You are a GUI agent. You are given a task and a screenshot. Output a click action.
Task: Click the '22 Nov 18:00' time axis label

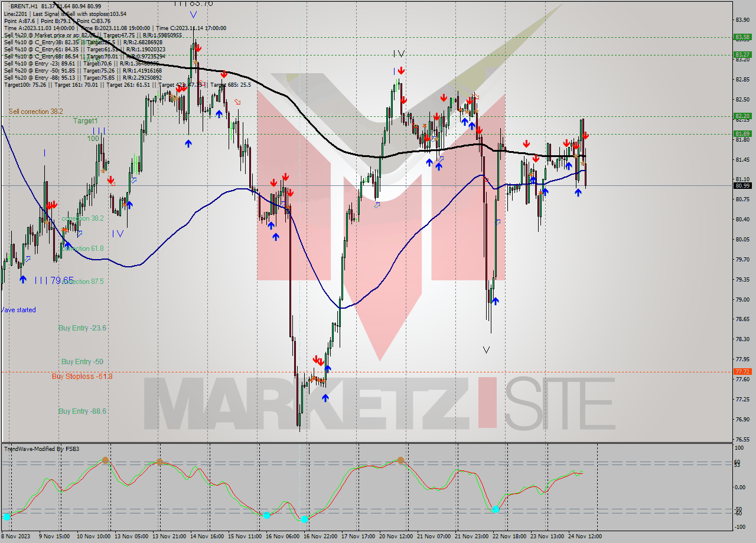tap(509, 537)
